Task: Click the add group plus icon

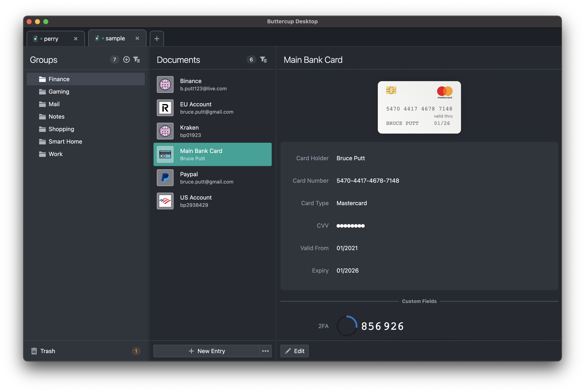Action: click(126, 60)
